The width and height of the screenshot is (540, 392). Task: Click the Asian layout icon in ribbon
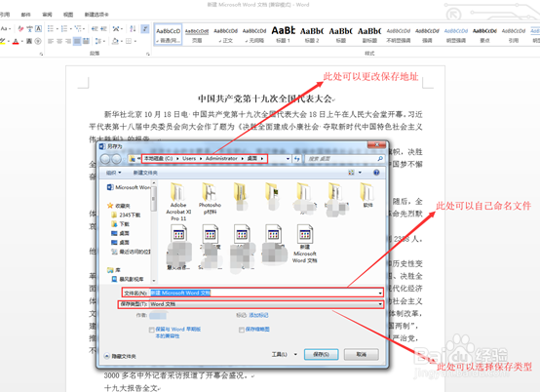point(116,28)
